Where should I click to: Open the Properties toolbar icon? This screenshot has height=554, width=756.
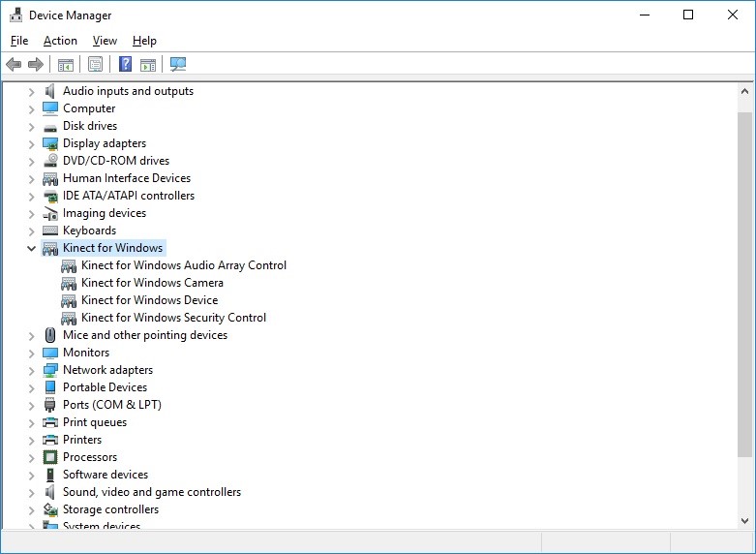click(x=96, y=64)
